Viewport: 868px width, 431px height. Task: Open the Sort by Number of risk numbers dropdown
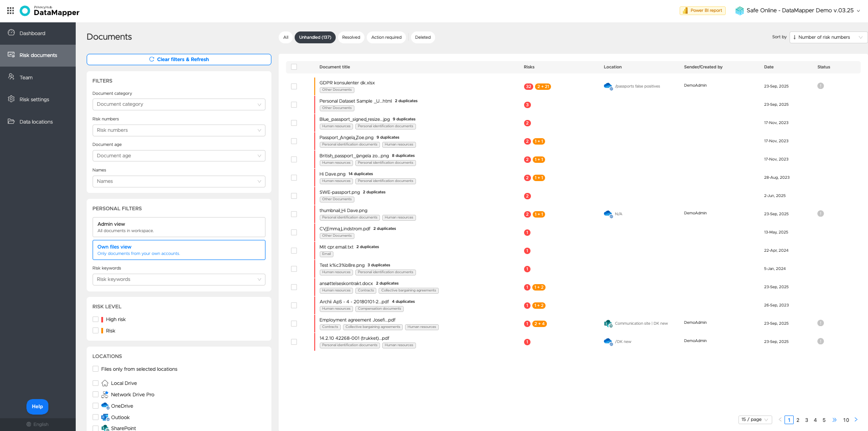tap(828, 37)
